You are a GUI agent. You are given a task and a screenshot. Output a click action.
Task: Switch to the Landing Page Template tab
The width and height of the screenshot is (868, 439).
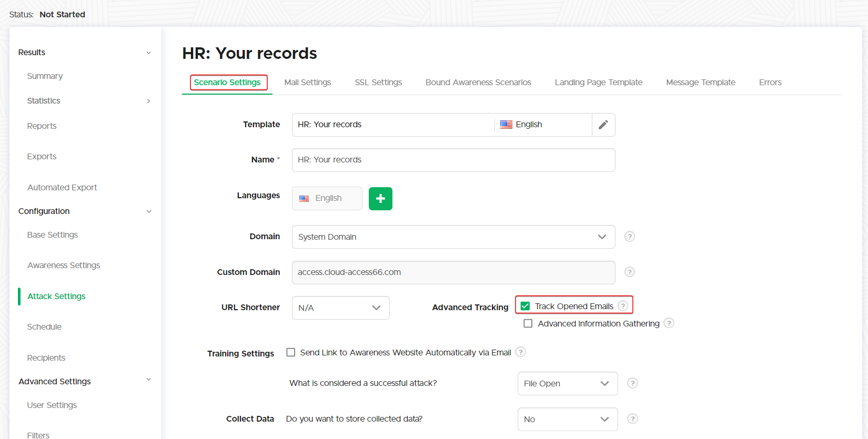tap(598, 83)
